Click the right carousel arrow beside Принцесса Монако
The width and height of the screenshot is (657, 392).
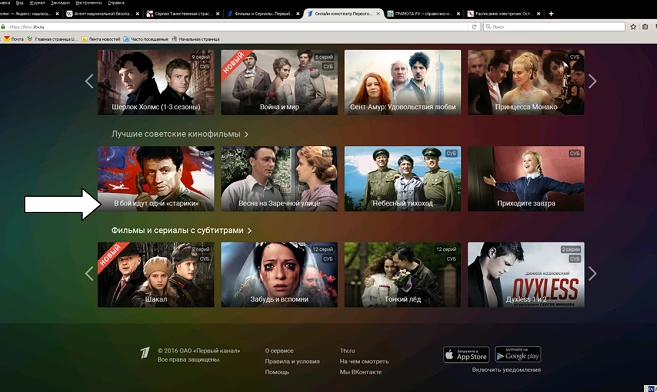tap(592, 81)
